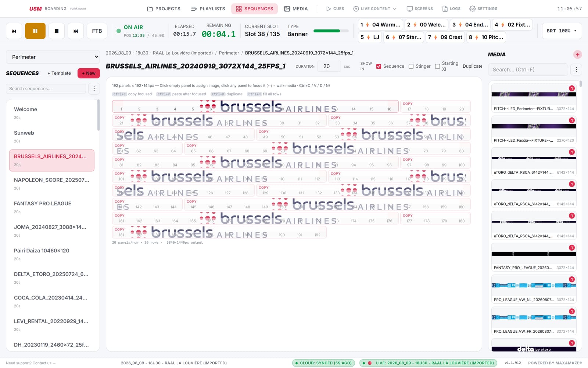588x368 pixels.
Task: Open the BRT 100% brightness dropdown
Action: point(562,31)
